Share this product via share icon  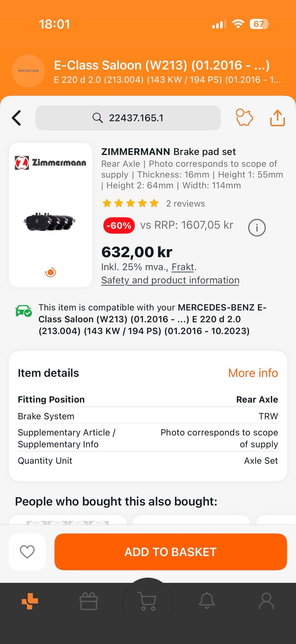277,118
